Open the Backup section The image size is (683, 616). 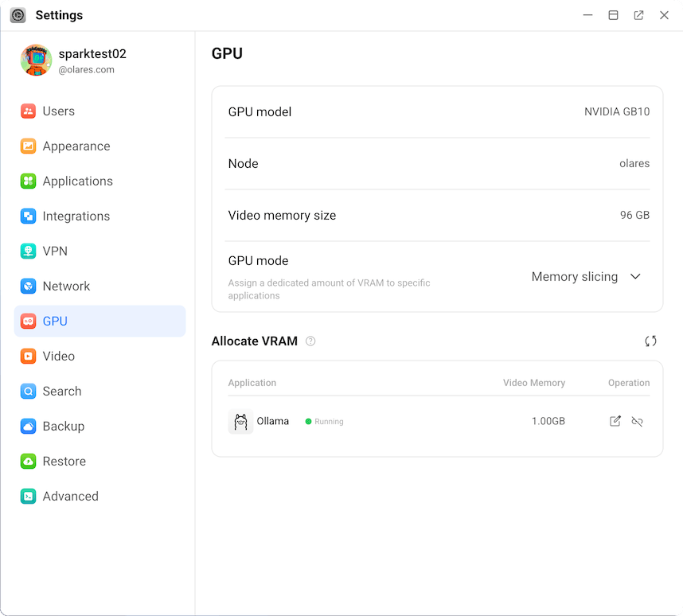(63, 427)
